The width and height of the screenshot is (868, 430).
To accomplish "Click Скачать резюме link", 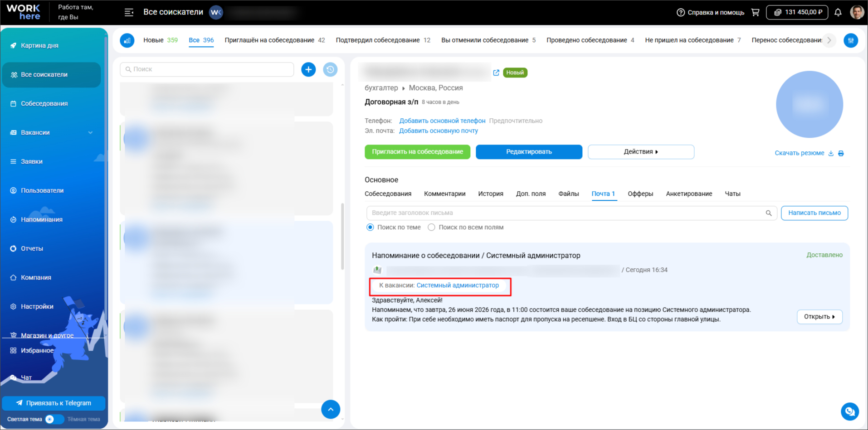I will [x=800, y=153].
